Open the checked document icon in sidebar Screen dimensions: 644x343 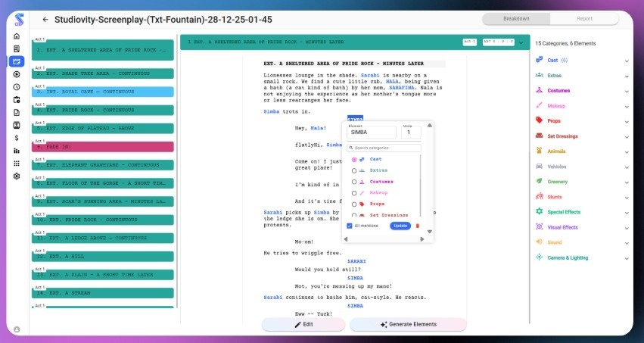[17, 113]
